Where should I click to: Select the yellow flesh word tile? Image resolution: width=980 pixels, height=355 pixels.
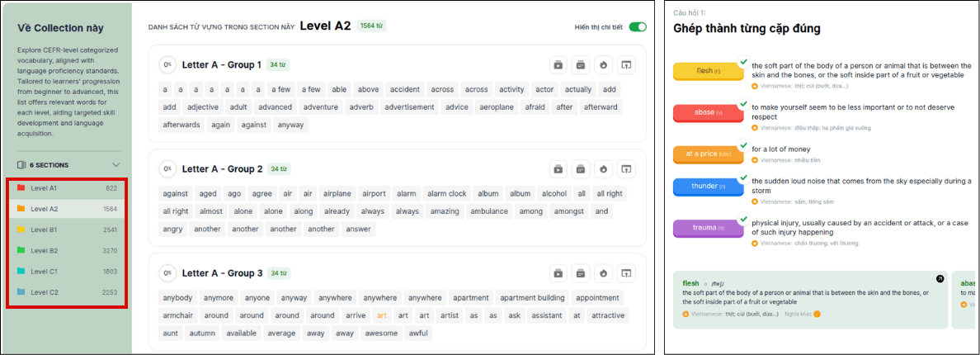[708, 71]
